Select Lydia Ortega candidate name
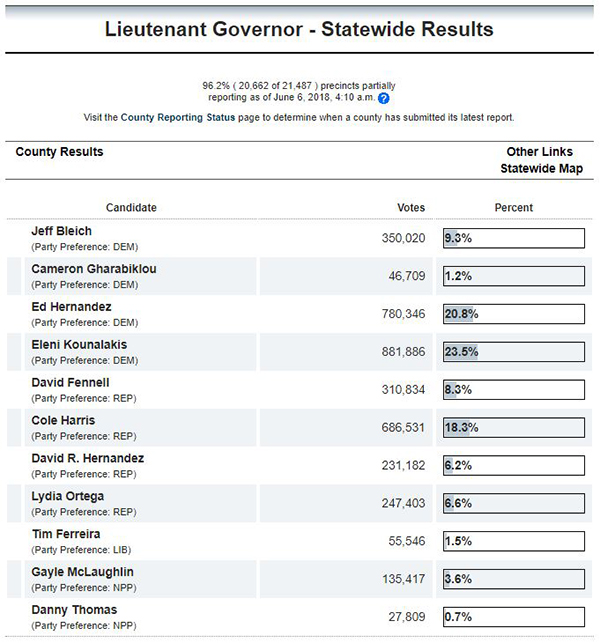The height and width of the screenshot is (643, 600). pos(68,496)
